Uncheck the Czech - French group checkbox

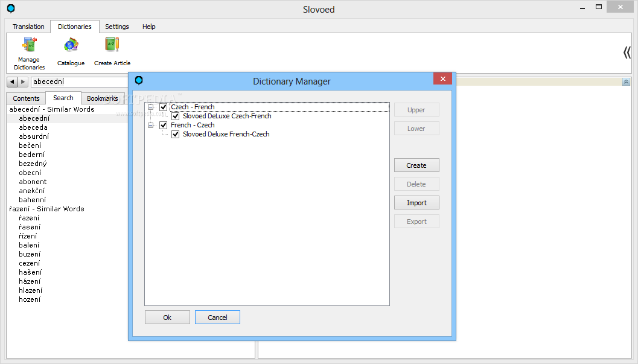coord(163,107)
